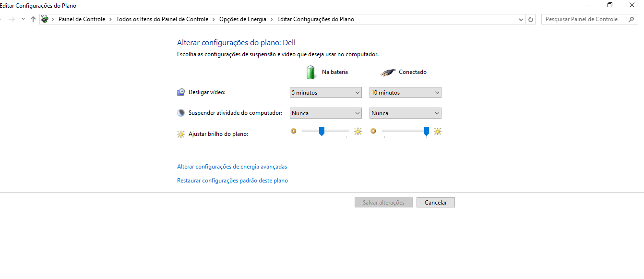Expand the address bar history dropdown
The image size is (644, 279).
522,19
